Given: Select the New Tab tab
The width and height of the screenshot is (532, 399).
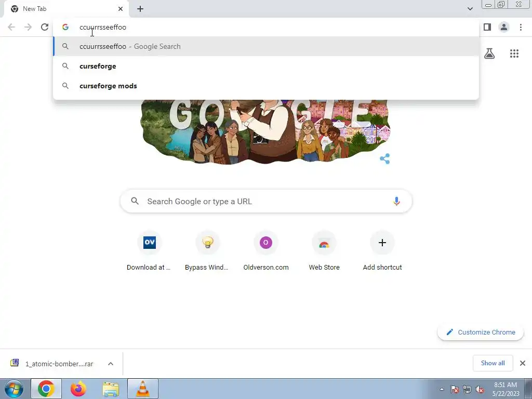Looking at the screenshot, I should point(66,9).
